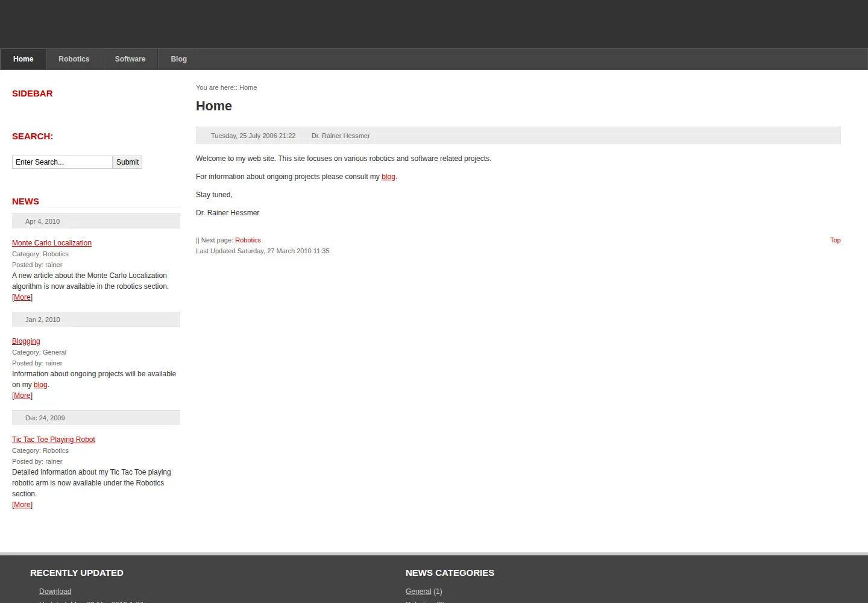Viewport: 868px width, 603px height.
Task: Open the Home navigation tab
Action: click(23, 59)
